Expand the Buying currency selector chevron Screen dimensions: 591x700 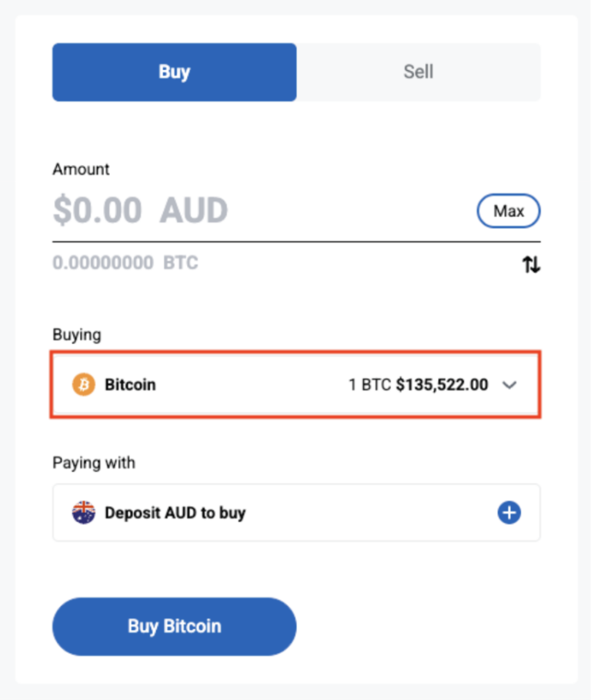pos(509,385)
